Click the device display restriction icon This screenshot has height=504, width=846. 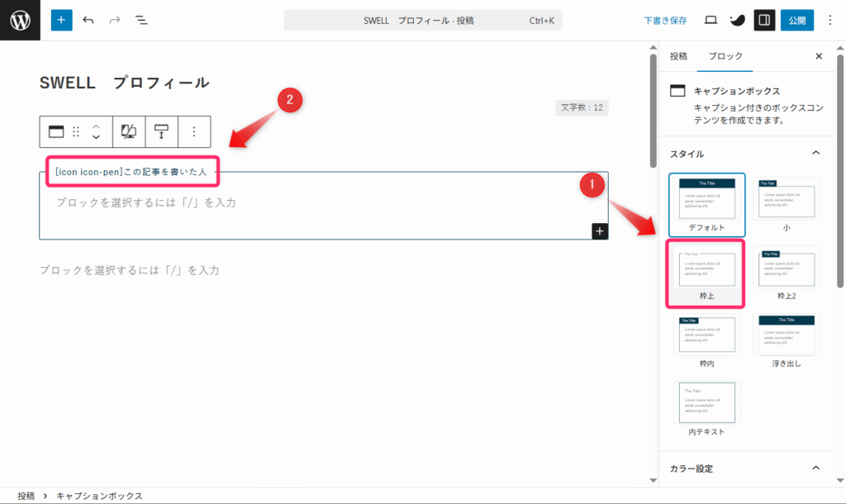click(128, 131)
